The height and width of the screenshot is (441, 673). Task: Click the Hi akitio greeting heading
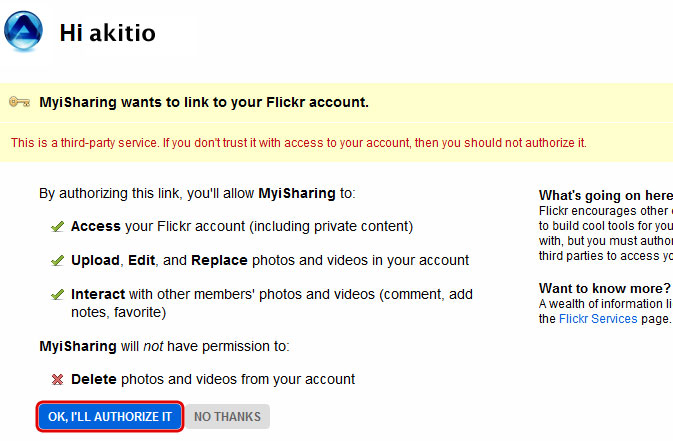107,32
